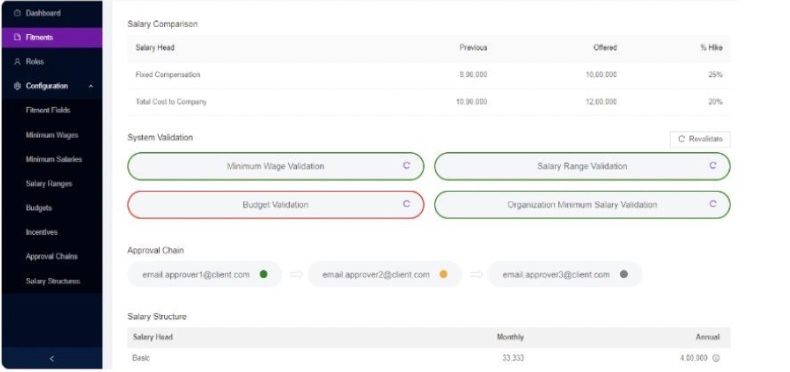Click the Dashboard clock icon
The width and height of the screenshot is (790, 372).
click(17, 13)
